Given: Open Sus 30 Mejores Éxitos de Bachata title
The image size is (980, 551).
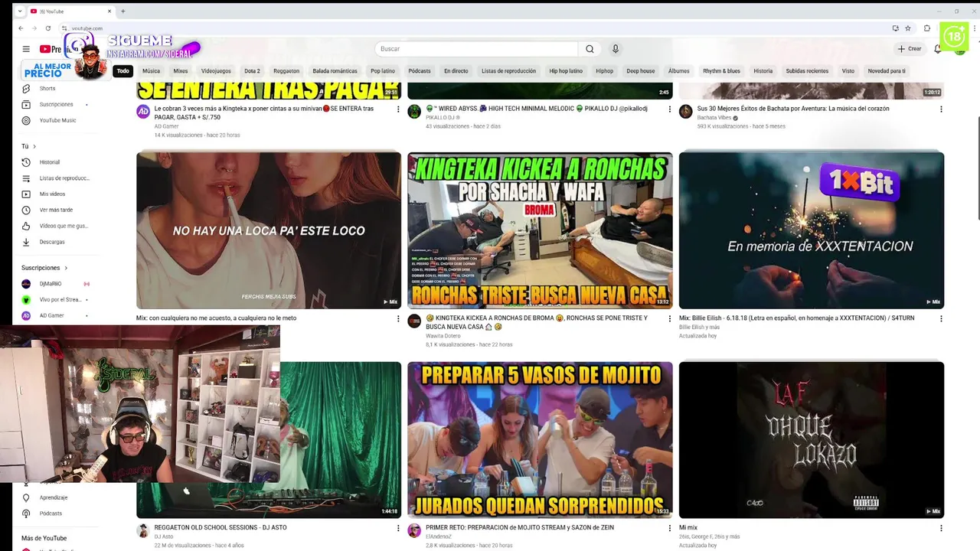Looking at the screenshot, I should click(x=793, y=109).
